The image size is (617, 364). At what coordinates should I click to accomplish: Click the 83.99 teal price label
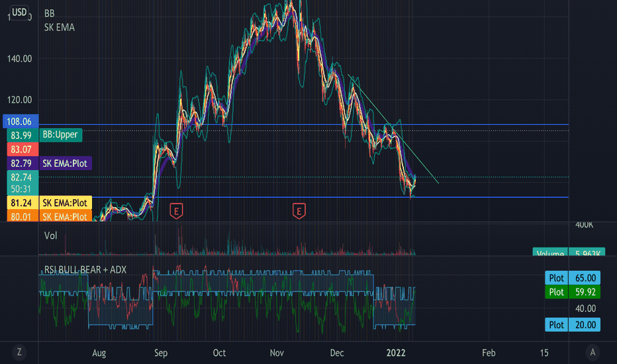[23, 136]
